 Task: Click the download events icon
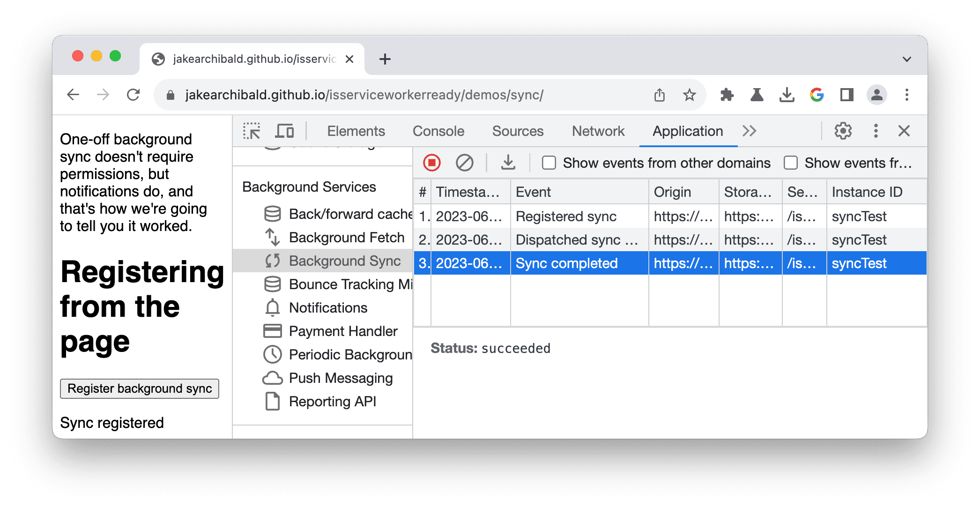[506, 163]
